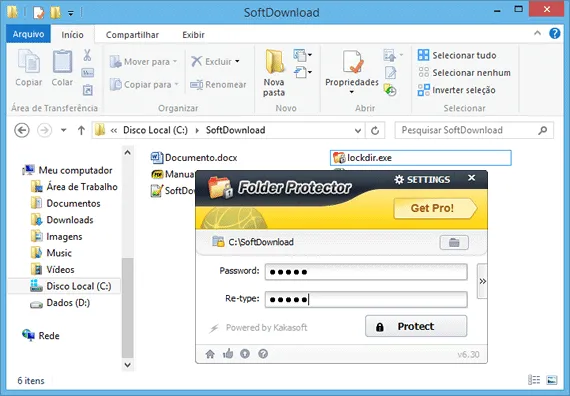Click the Selecionar tudo option
This screenshot has height=396, width=570.
[x=457, y=55]
